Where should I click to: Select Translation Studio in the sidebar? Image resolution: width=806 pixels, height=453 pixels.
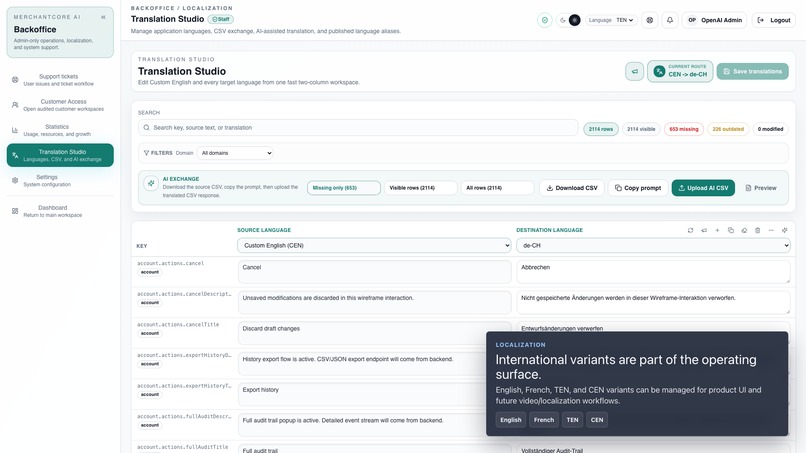[x=60, y=155]
